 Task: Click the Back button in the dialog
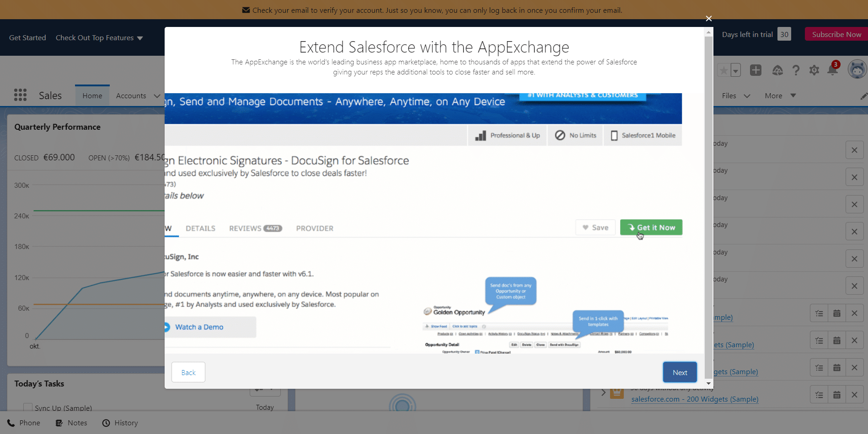pos(188,372)
